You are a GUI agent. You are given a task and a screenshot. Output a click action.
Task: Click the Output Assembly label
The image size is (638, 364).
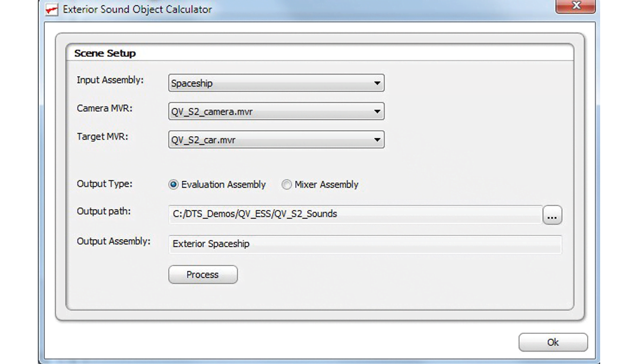114,241
